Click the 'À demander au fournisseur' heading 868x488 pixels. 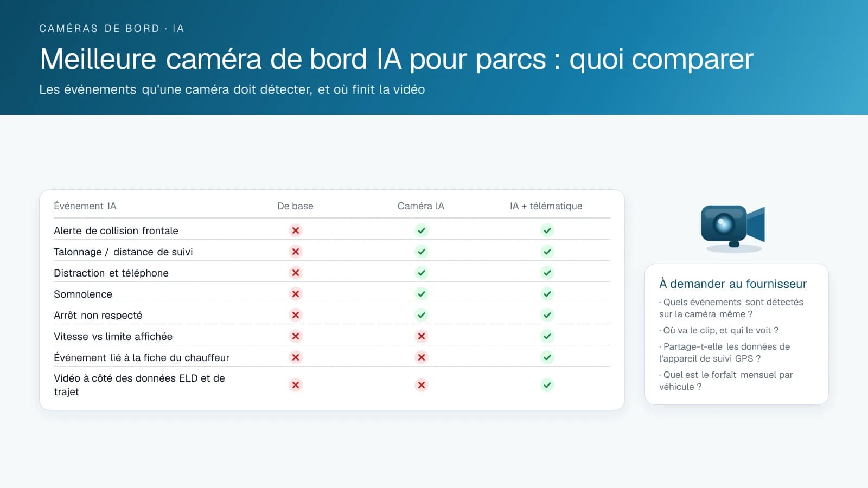coord(733,284)
